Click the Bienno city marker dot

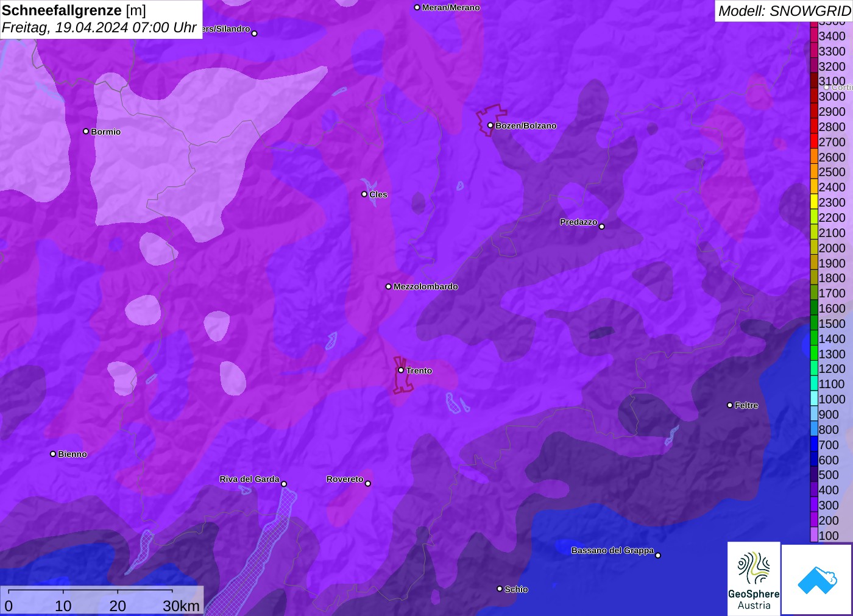point(53,453)
